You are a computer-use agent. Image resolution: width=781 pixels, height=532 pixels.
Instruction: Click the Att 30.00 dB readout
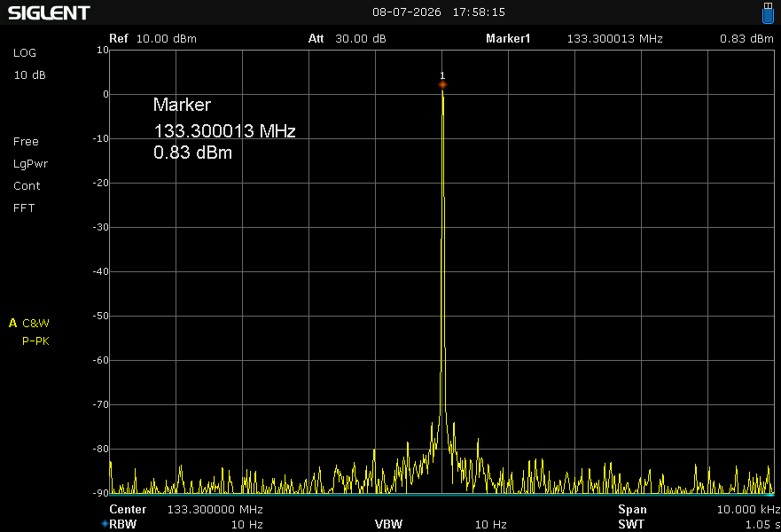pyautogui.click(x=348, y=39)
